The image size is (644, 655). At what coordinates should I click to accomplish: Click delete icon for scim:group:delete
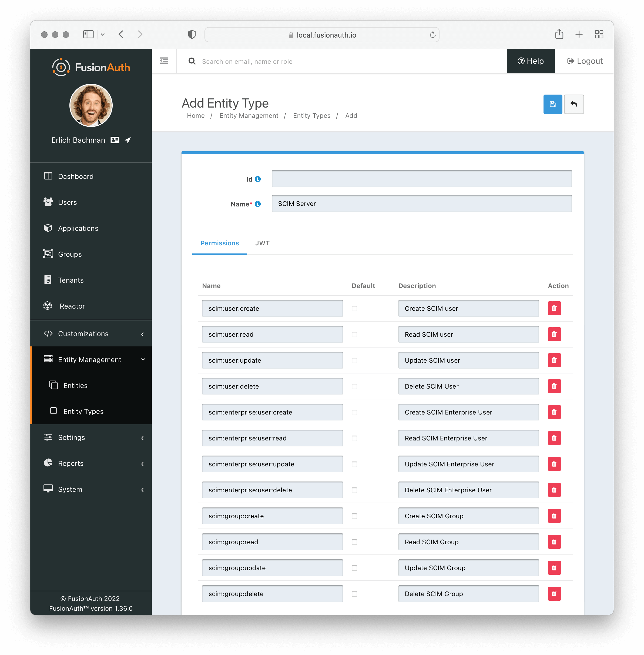pyautogui.click(x=554, y=594)
